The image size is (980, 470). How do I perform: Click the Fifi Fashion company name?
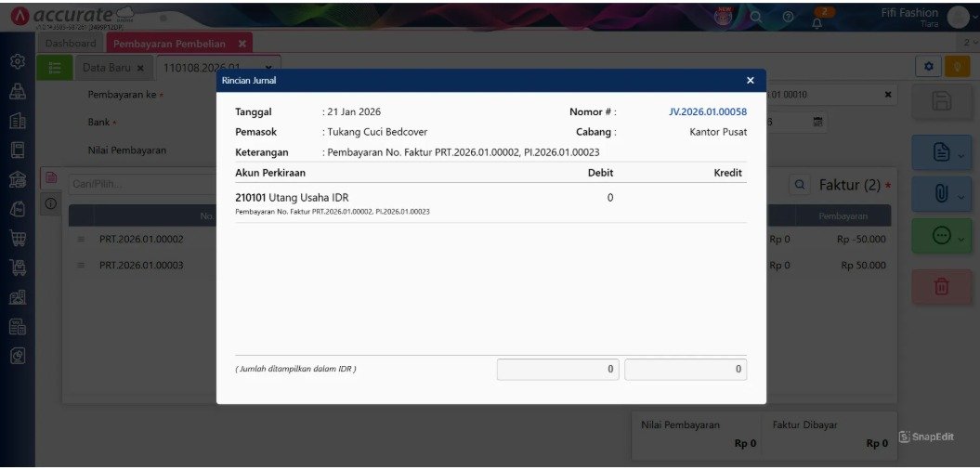[x=909, y=12]
